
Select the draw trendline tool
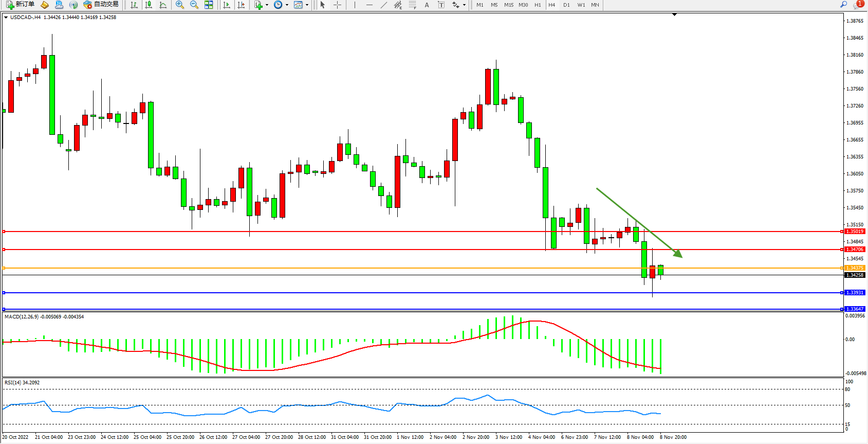pos(384,5)
